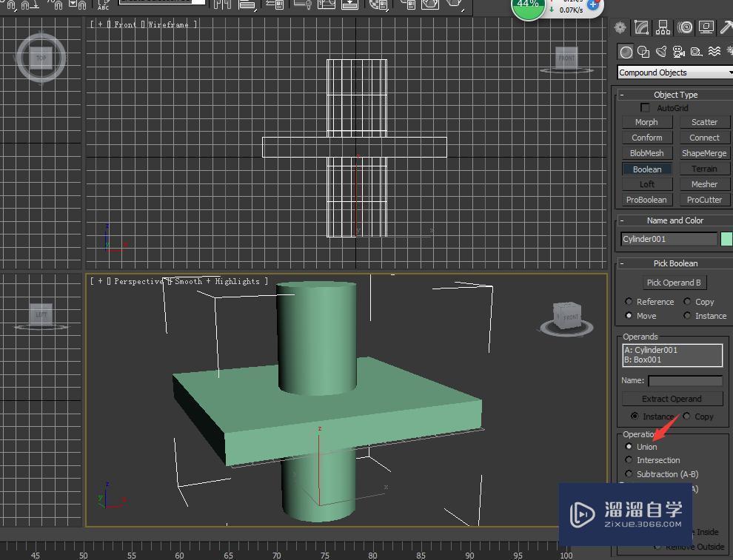Image resolution: width=733 pixels, height=560 pixels.
Task: Open the Modify panel
Action: (641, 27)
